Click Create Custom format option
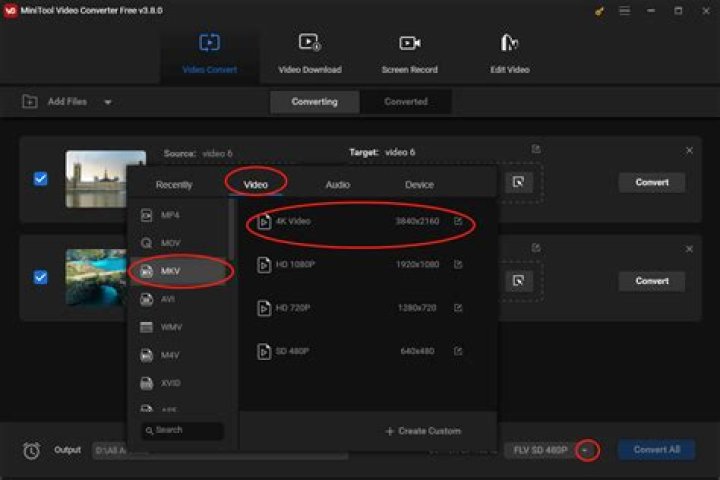 423,431
